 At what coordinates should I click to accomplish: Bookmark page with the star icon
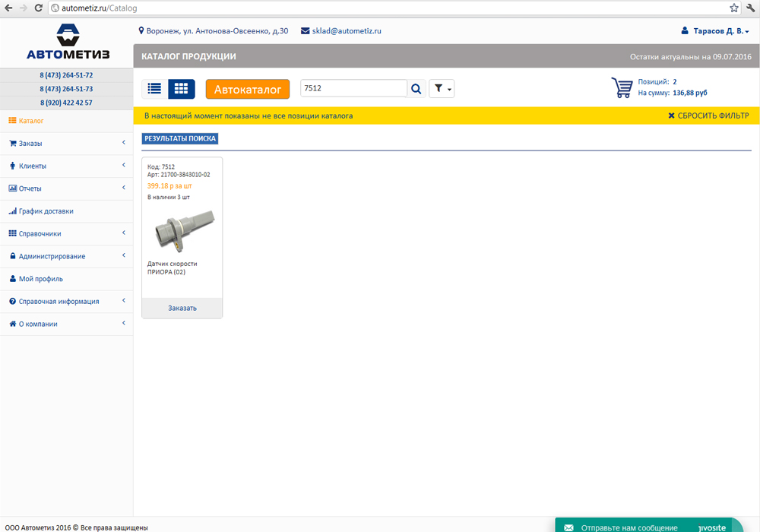point(733,8)
